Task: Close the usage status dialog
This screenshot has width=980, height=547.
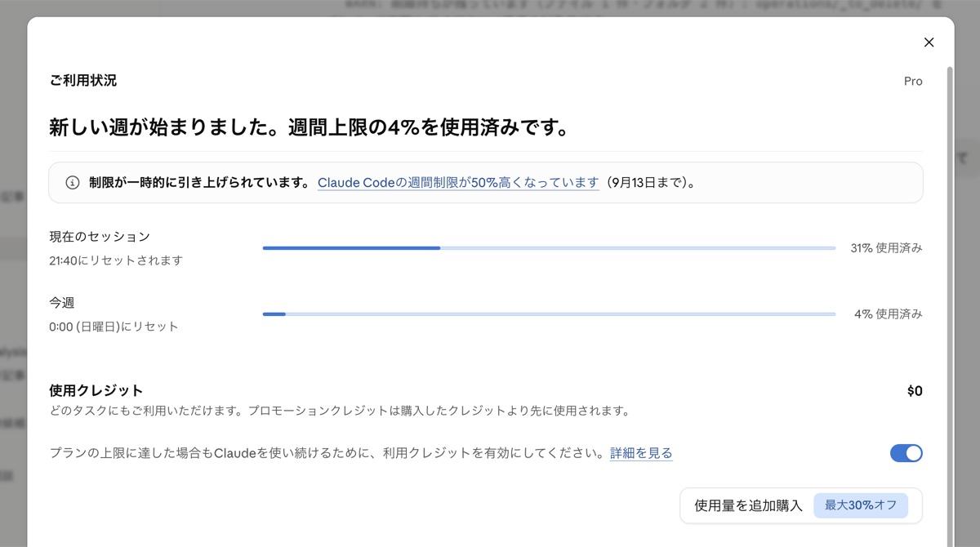Action: coord(929,42)
